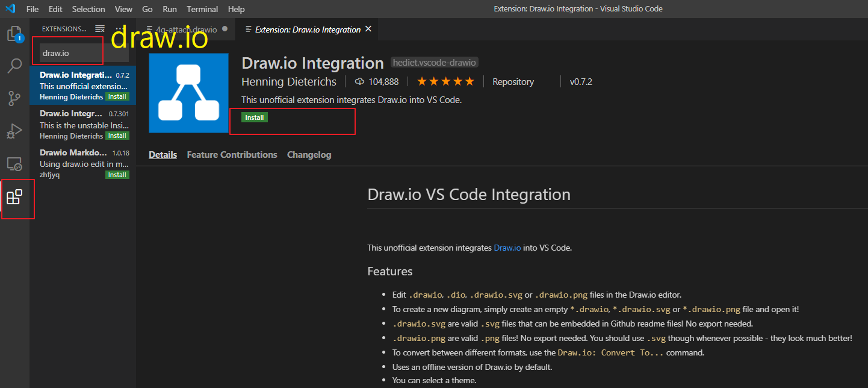
Task: Switch to the Details tab
Action: (163, 155)
